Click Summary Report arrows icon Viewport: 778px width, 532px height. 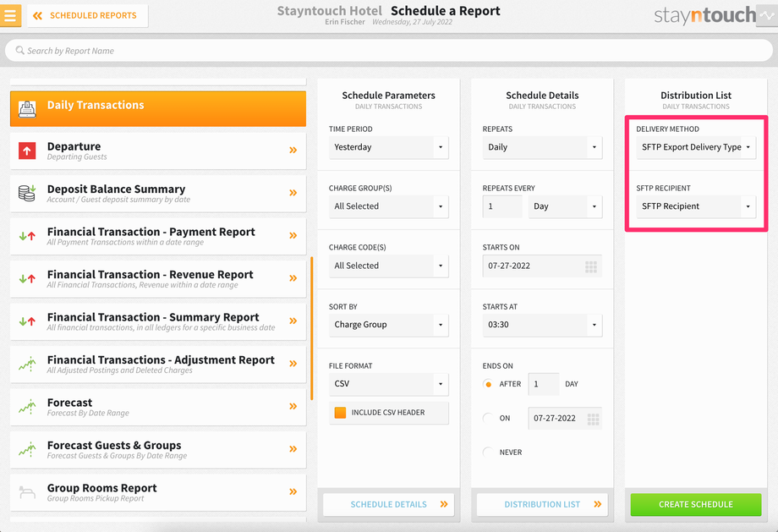(27, 321)
